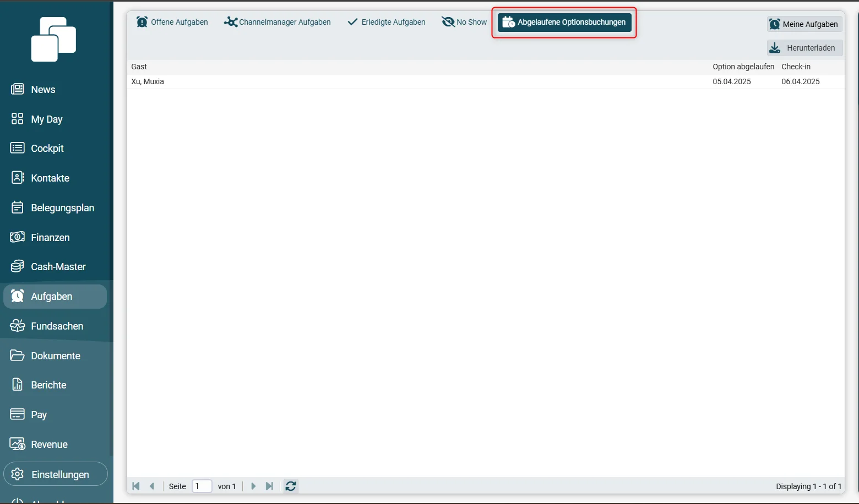Switch to Channelmanager Aufgaben tab
Viewport: 859px width, 504px height.
point(278,22)
